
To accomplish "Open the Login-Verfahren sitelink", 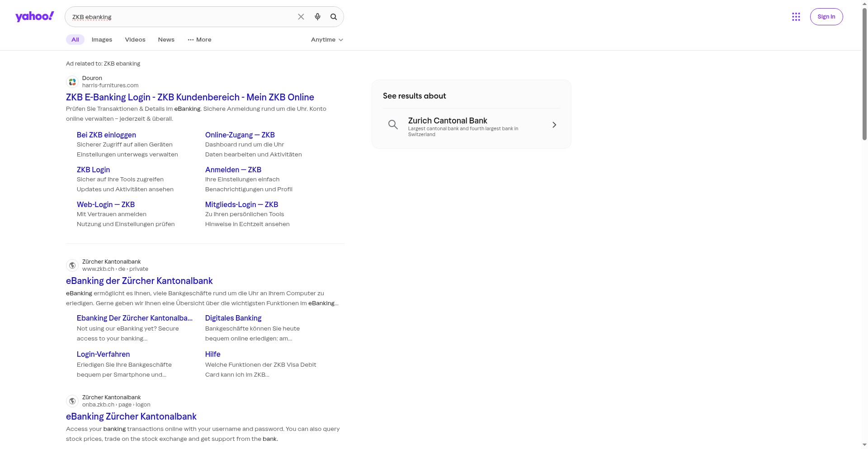I will point(103,354).
